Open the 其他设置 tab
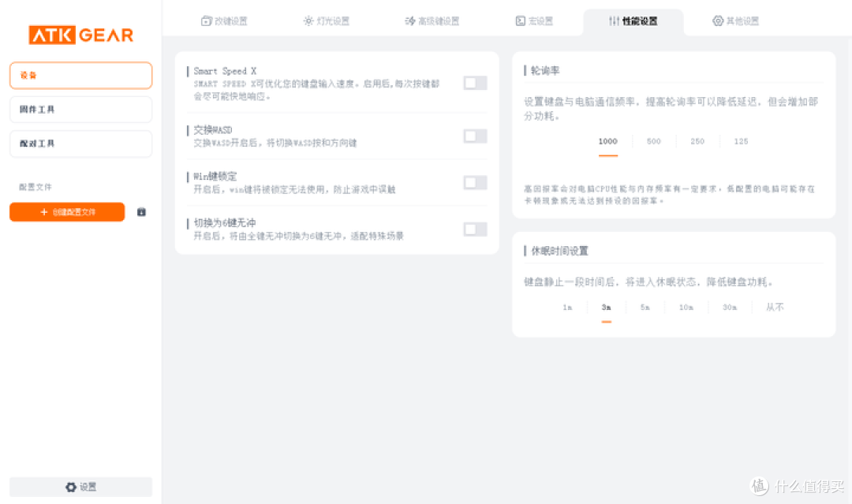The width and height of the screenshot is (852, 504). click(x=735, y=21)
